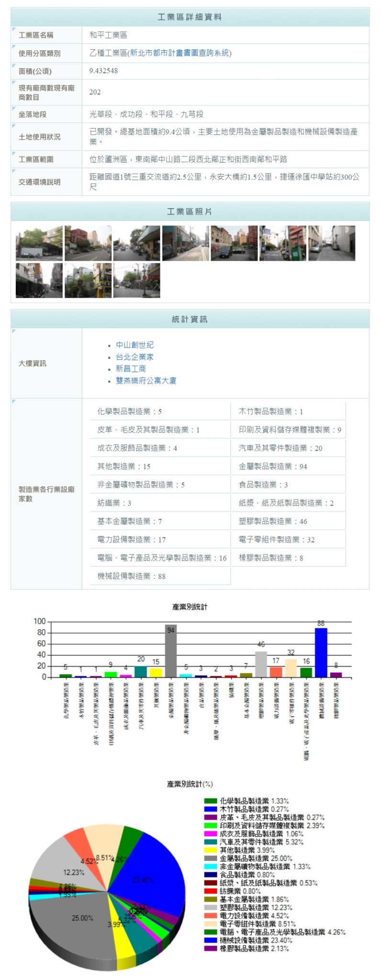The width and height of the screenshot is (380, 980).
Task: Click the 紡織業 red legend swatch
Action: coord(211,891)
